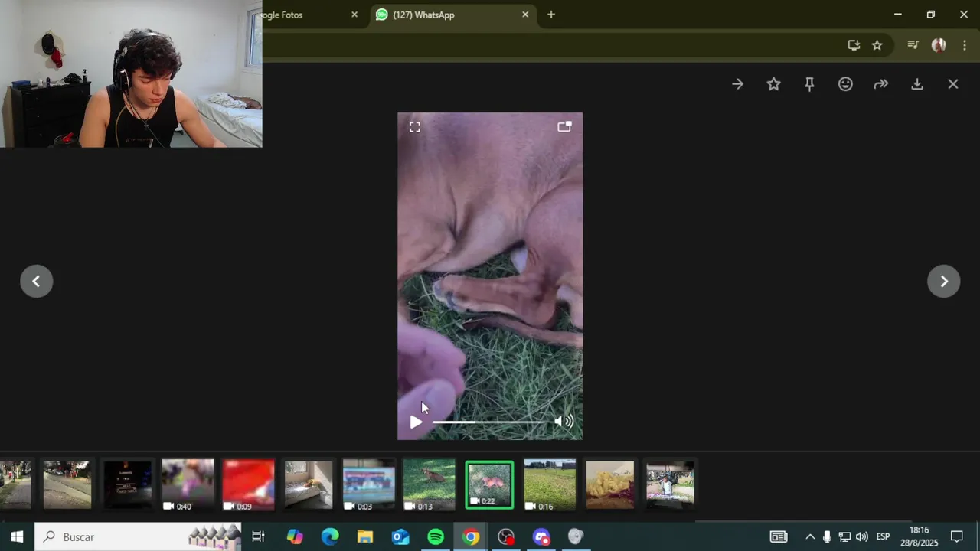The height and width of the screenshot is (551, 980).
Task: Close the Google Fotos tab
Action: pos(354,15)
